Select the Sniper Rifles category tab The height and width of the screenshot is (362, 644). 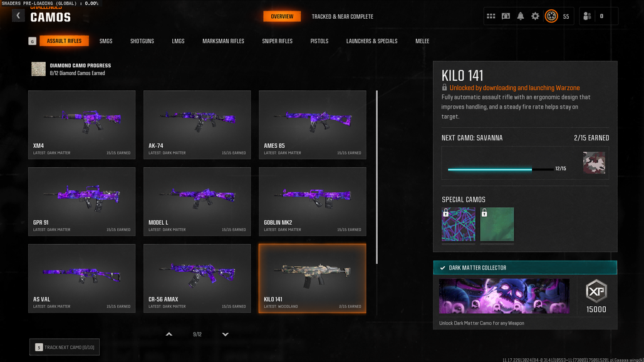(x=278, y=41)
